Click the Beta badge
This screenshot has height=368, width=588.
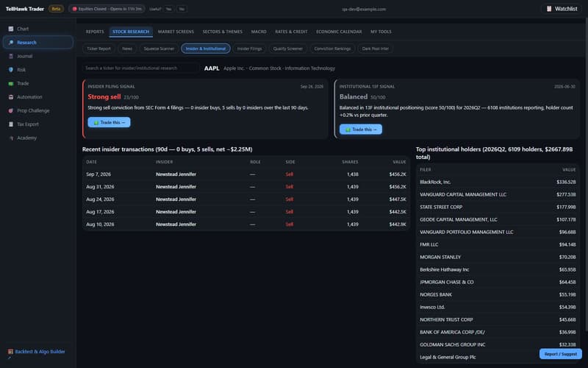[56, 9]
